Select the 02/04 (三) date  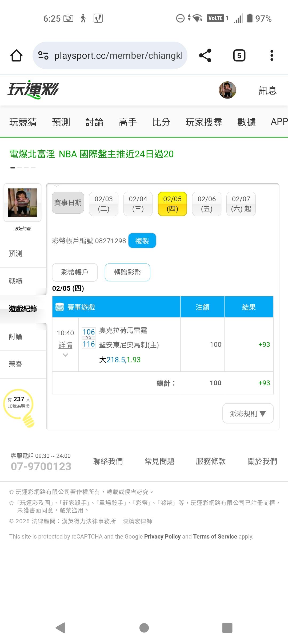tap(138, 204)
